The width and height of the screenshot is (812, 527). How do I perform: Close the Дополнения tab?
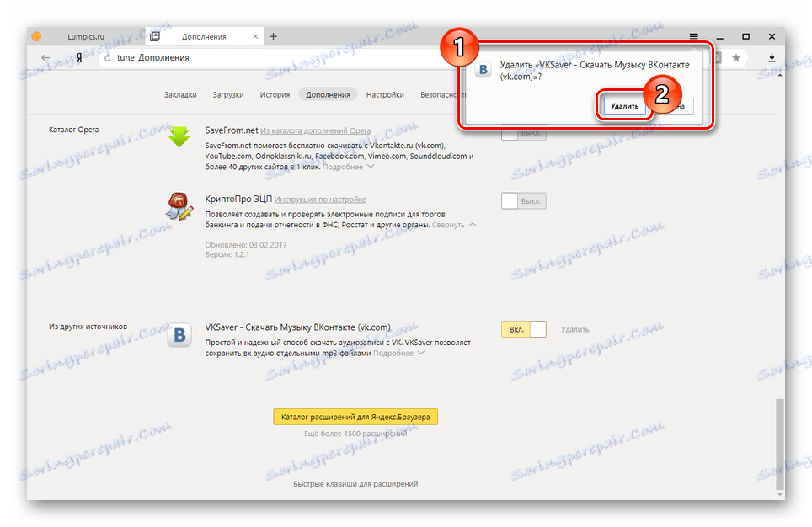coord(255,36)
